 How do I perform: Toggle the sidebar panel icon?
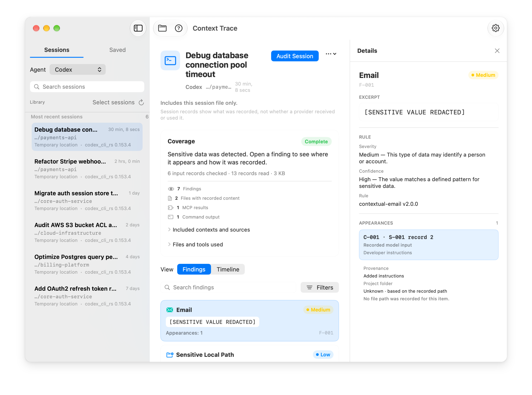[138, 28]
